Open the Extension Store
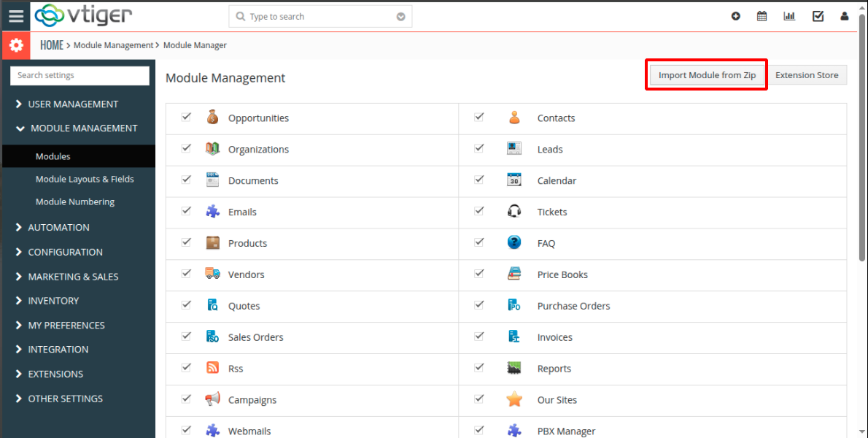The height and width of the screenshot is (438, 868). (x=807, y=74)
